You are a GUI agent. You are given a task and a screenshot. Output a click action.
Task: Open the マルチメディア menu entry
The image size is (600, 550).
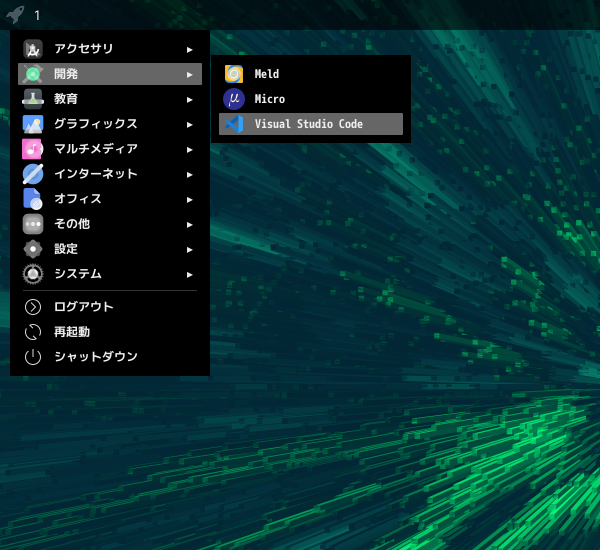[x=110, y=149]
